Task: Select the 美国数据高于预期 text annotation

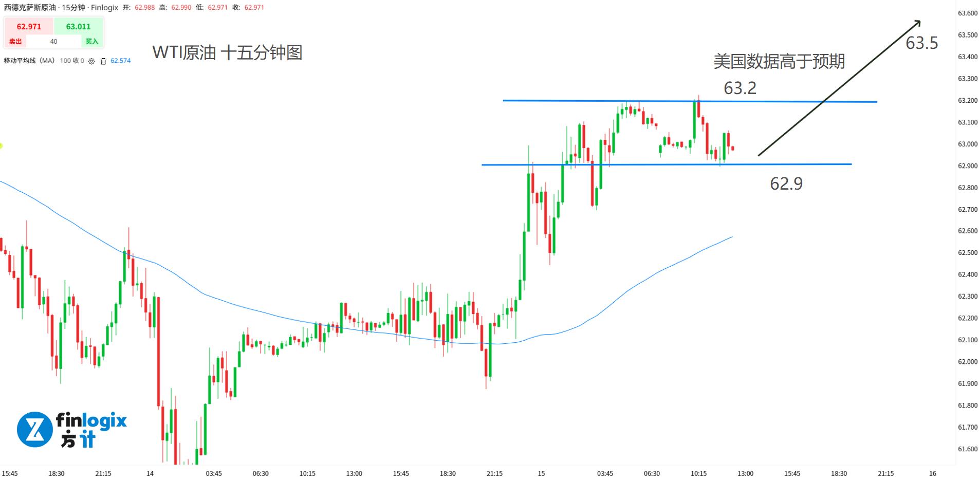Action: [779, 62]
